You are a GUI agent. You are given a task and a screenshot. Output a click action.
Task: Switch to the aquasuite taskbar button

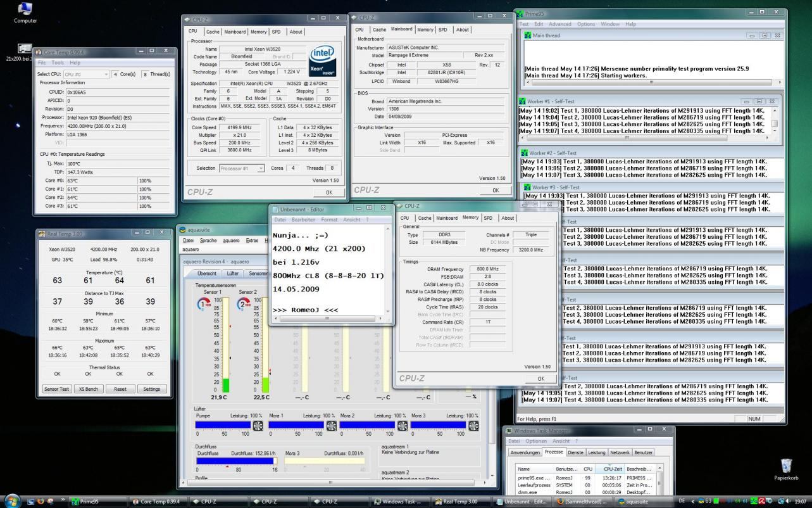tap(642, 501)
